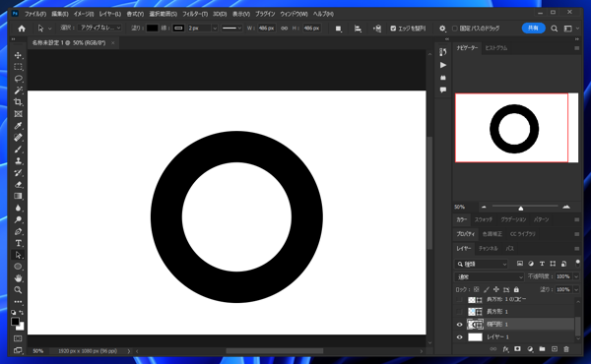Enable the constrain path dragging checkbox
591x364 pixels.
pos(454,29)
